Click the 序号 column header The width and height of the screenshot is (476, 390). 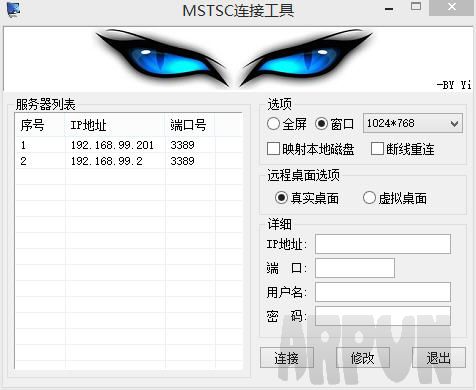(x=40, y=125)
